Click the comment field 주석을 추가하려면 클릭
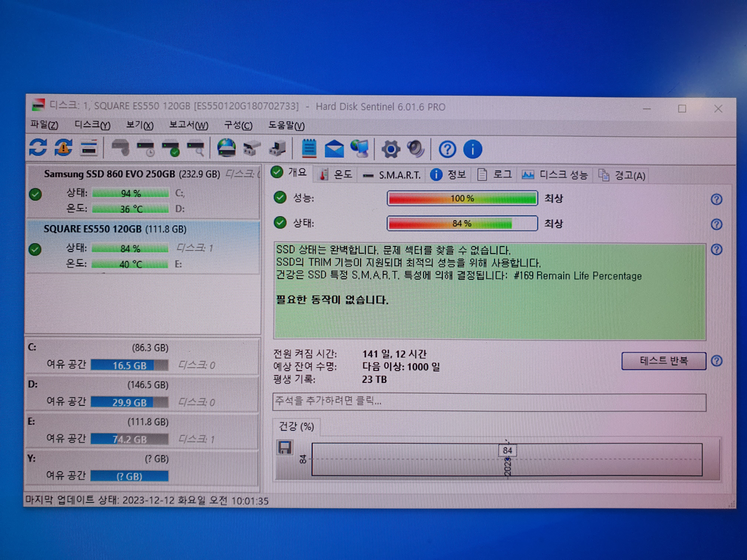This screenshot has height=560, width=747. (x=489, y=402)
